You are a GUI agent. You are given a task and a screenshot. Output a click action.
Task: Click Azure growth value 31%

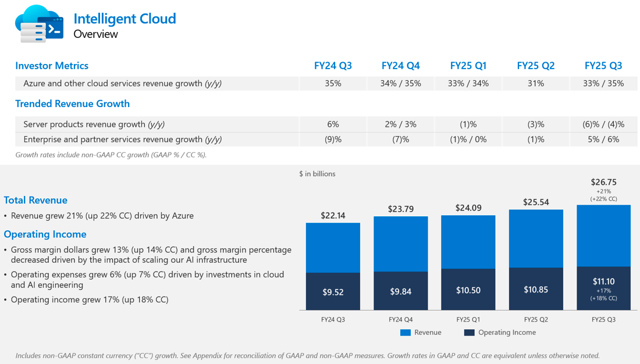(x=535, y=84)
